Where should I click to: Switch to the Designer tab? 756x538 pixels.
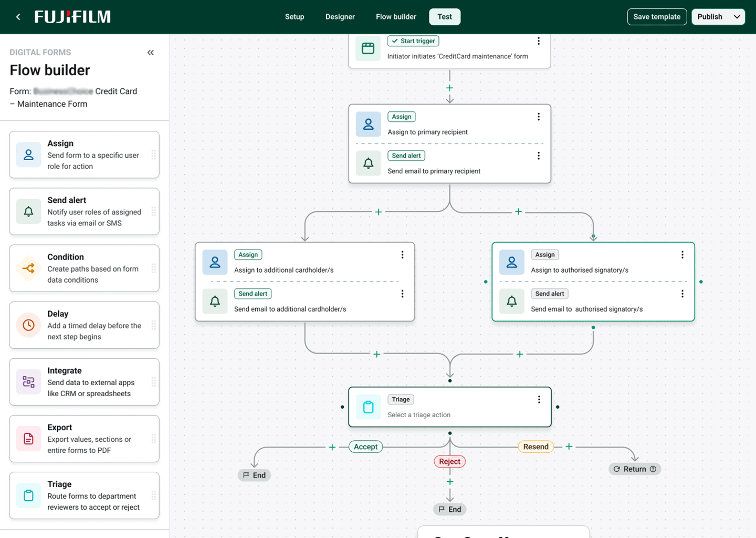pyautogui.click(x=340, y=16)
